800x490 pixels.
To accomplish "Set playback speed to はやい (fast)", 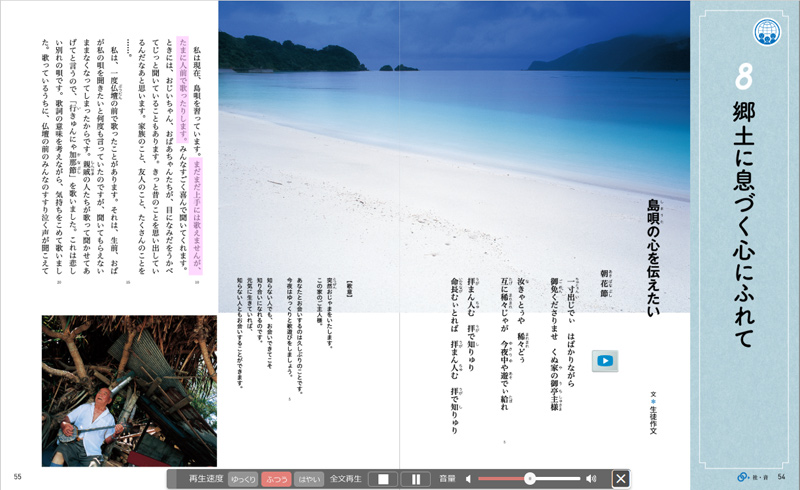I will (309, 479).
